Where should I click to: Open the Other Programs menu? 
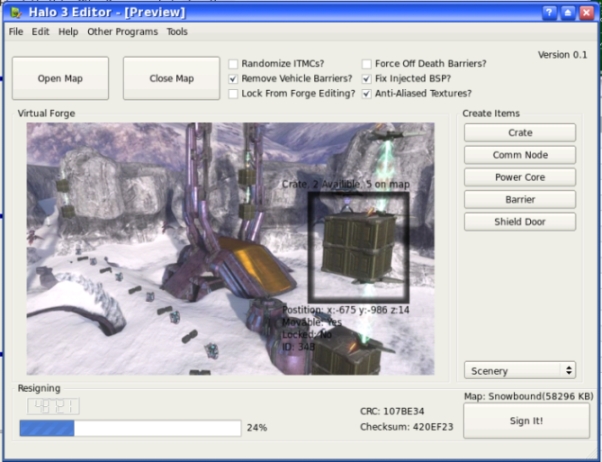122,31
